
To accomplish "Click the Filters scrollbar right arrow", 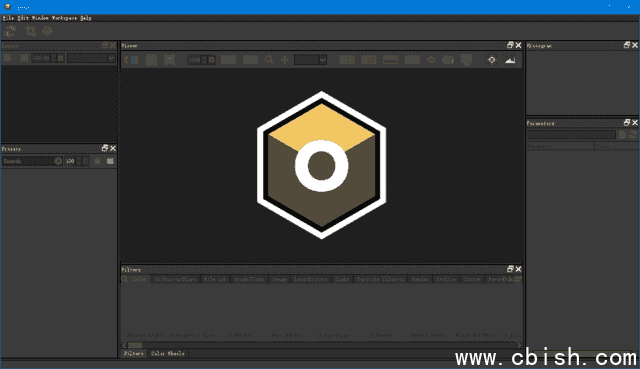I will pos(519,345).
